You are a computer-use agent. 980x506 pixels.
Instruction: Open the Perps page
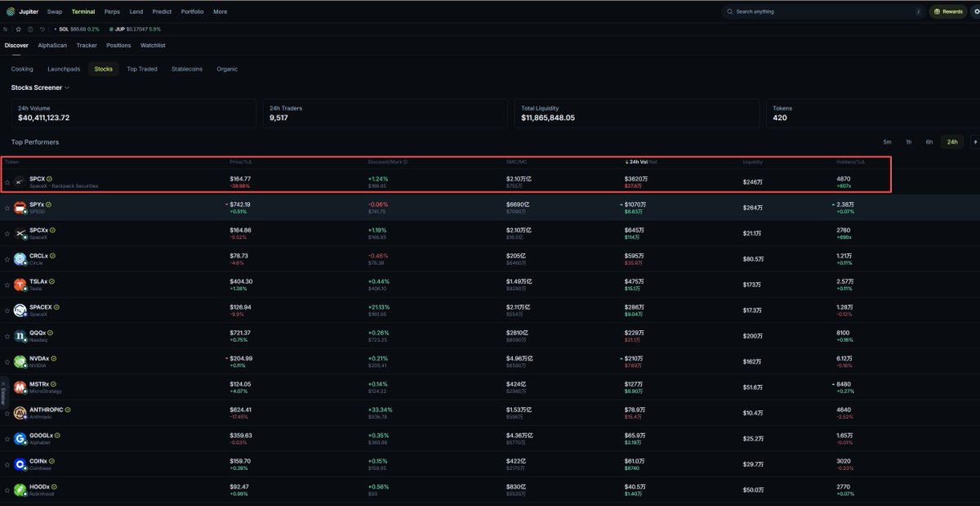tap(111, 11)
